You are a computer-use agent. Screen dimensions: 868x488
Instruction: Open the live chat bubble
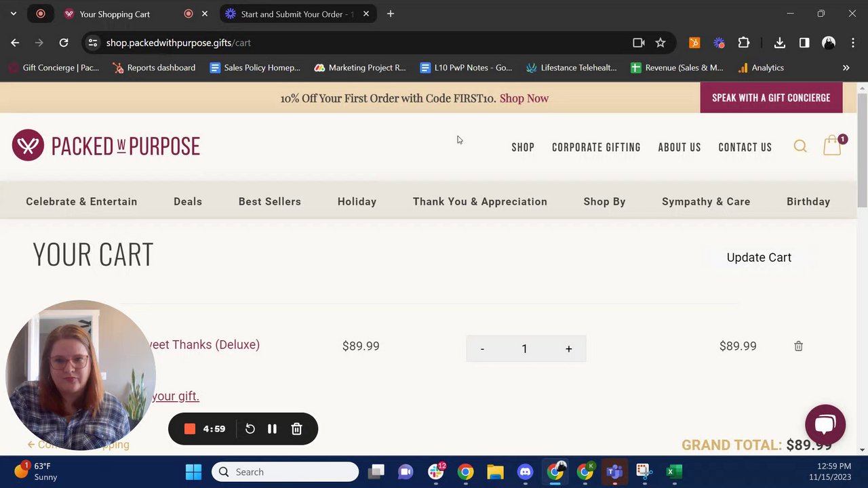825,424
